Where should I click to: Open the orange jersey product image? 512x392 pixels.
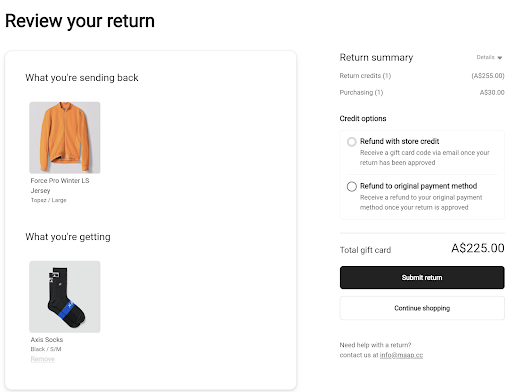click(x=65, y=138)
